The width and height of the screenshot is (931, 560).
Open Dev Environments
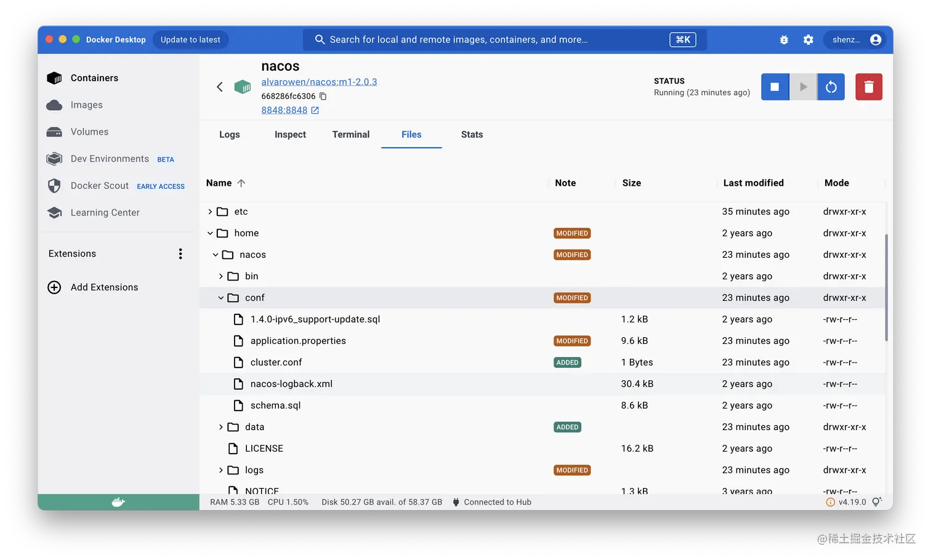[110, 159]
